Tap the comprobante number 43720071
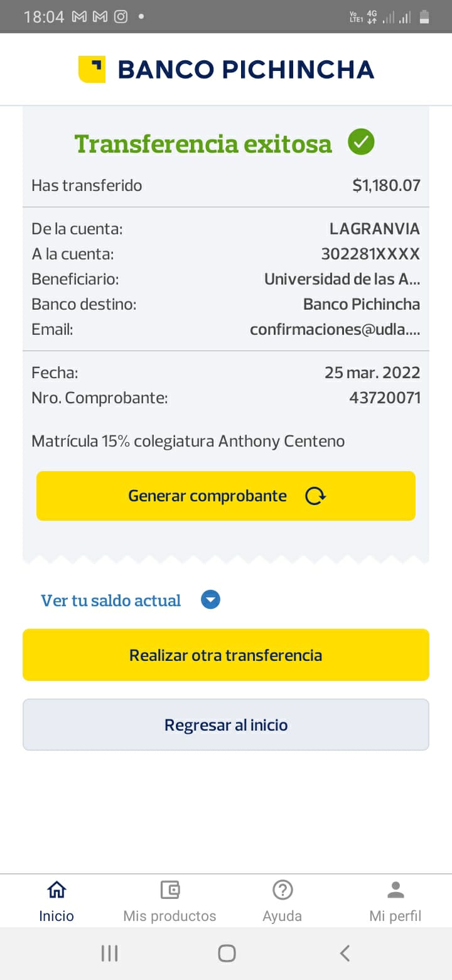 385,398
